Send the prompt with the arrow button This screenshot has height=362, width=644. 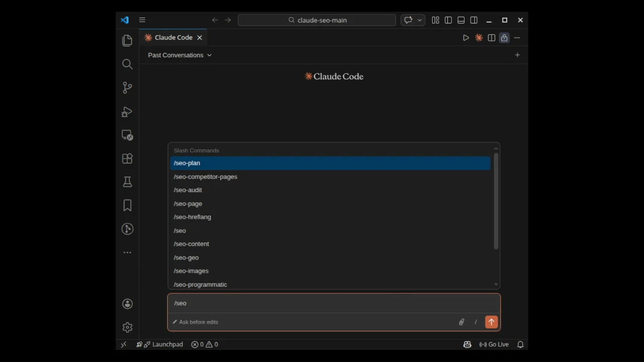492,322
